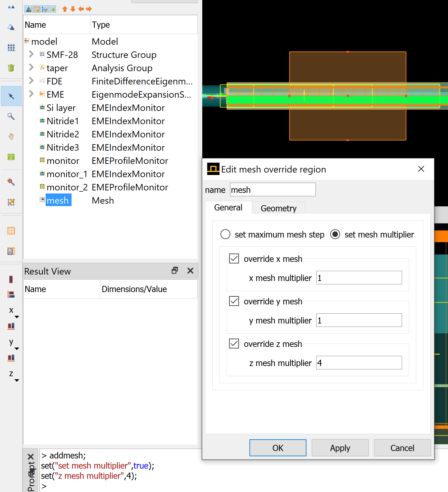The height and width of the screenshot is (492, 448).
Task: Expand the SMF-28 structure group
Action: 31,55
